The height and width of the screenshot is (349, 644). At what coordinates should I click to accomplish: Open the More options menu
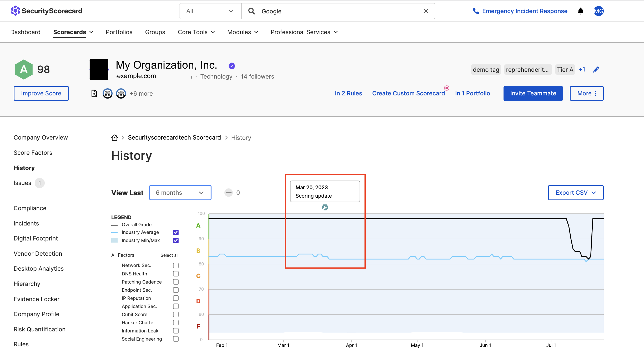(587, 93)
